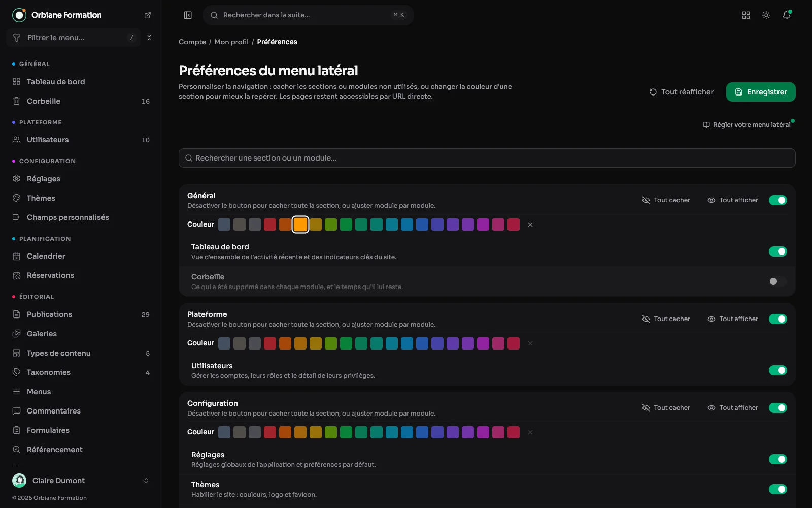The height and width of the screenshot is (508, 812).
Task: Open Calendrier menu item
Action: [81, 256]
